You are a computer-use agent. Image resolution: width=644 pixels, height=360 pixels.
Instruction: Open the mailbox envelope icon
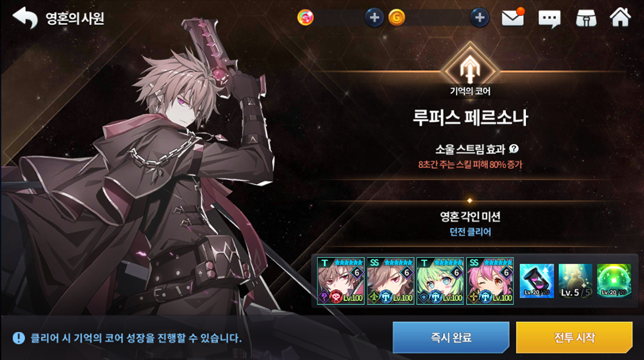[x=513, y=18]
